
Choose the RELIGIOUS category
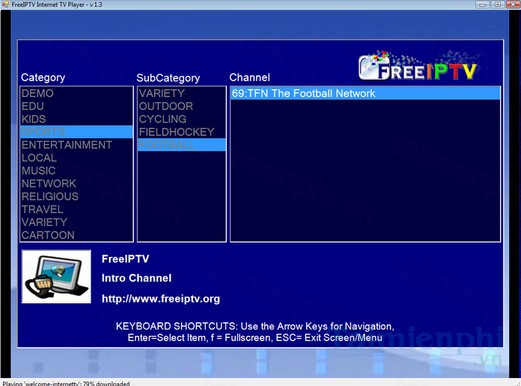point(76,196)
